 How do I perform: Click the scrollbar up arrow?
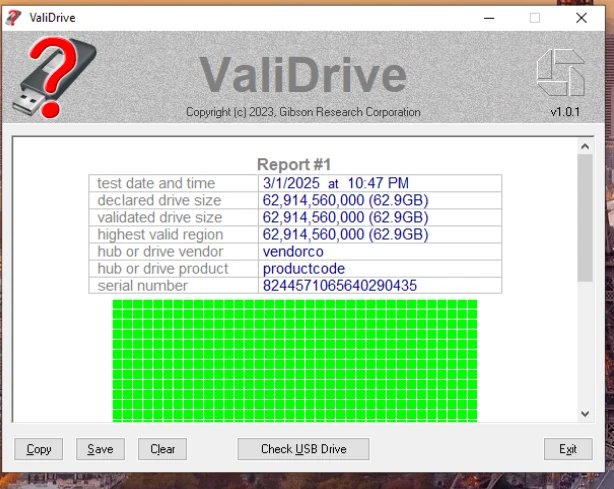[585, 146]
